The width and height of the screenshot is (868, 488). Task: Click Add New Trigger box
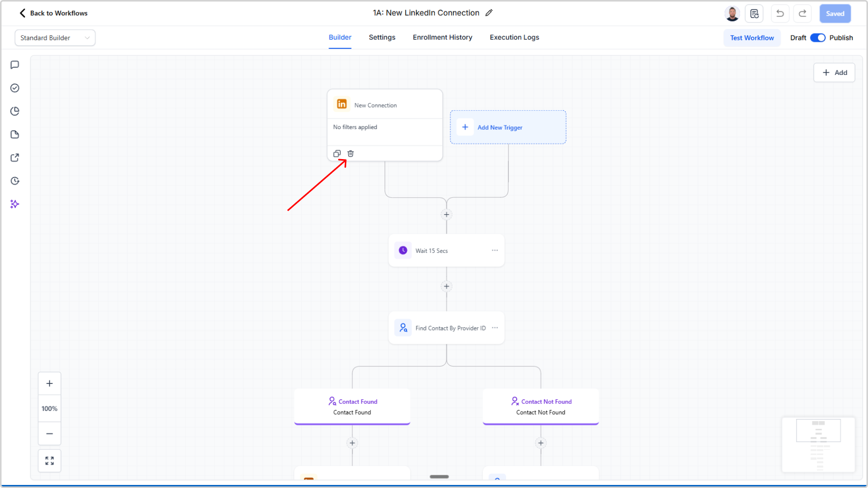pyautogui.click(x=507, y=127)
